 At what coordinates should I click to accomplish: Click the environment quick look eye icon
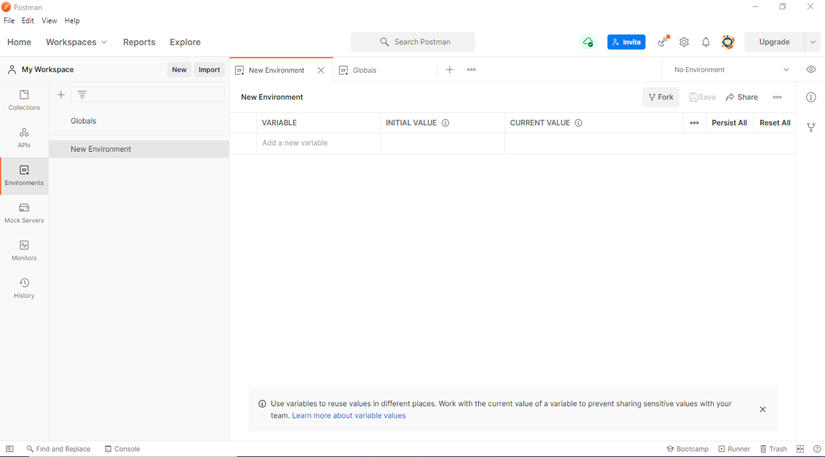[x=811, y=69]
